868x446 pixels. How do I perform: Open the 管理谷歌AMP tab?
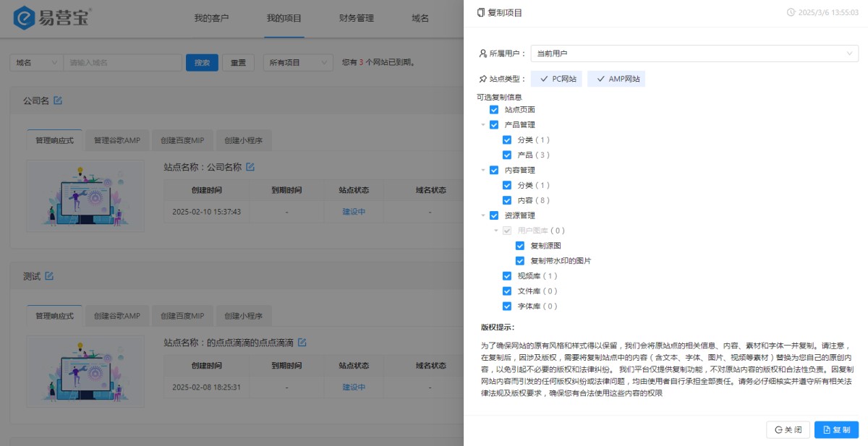pyautogui.click(x=117, y=140)
